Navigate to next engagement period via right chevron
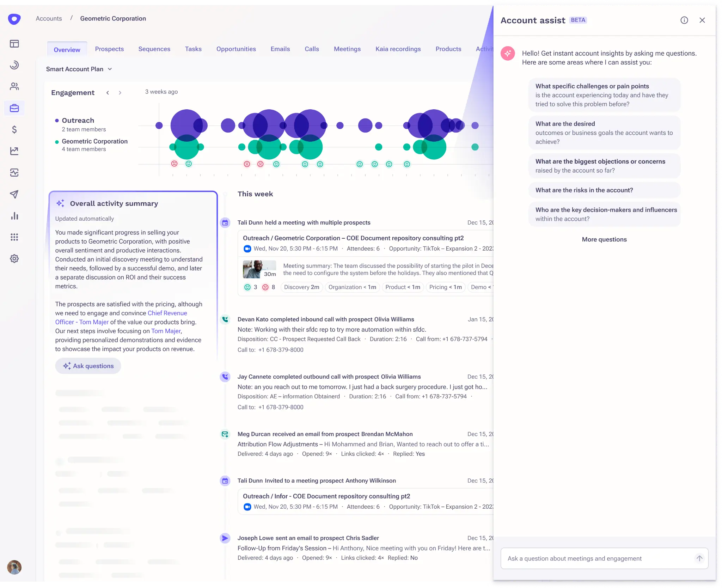This screenshot has height=588, width=722. pyautogui.click(x=120, y=92)
